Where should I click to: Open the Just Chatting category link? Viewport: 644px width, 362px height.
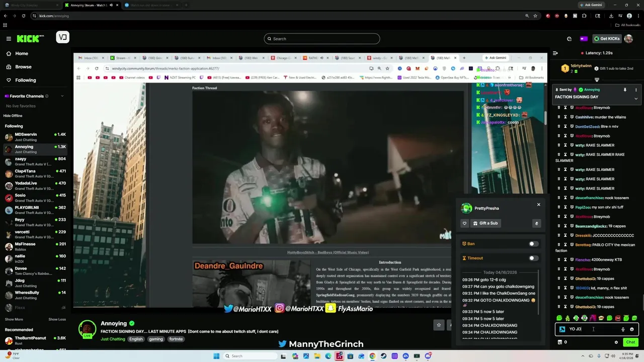[x=113, y=339]
